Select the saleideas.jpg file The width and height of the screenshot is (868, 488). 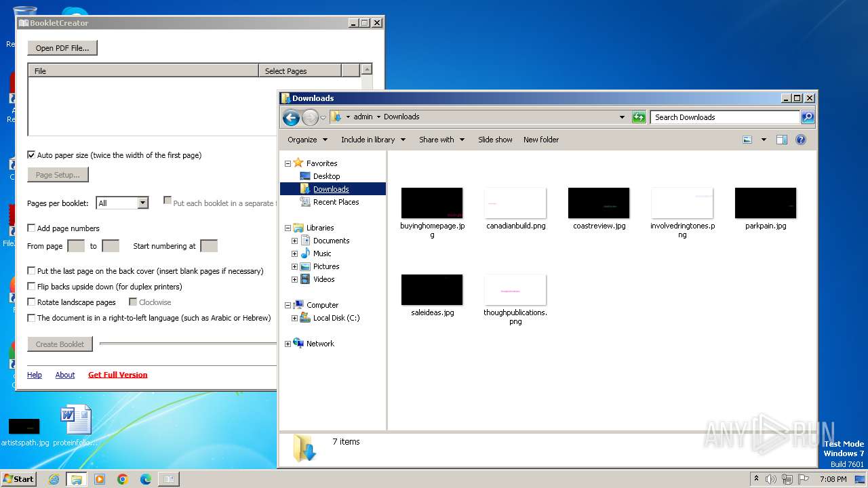(432, 296)
